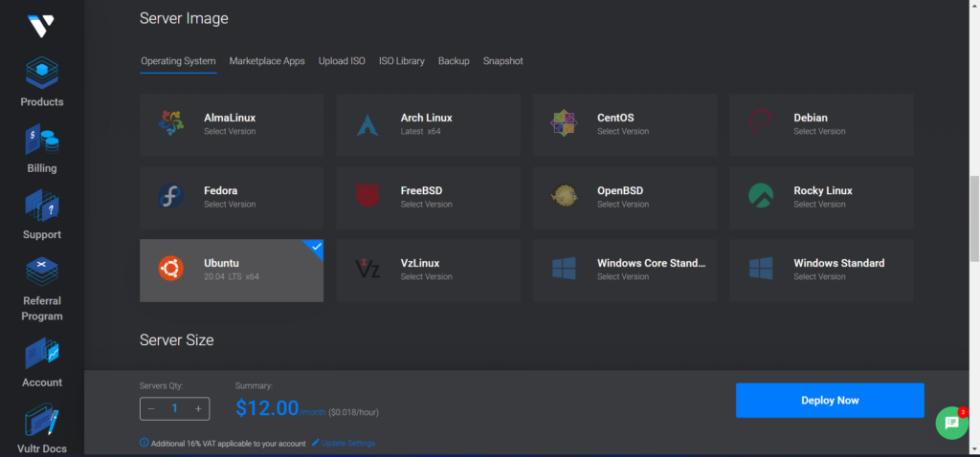This screenshot has width=980, height=457.
Task: Open the Referral Program sidebar icon
Action: [42, 271]
